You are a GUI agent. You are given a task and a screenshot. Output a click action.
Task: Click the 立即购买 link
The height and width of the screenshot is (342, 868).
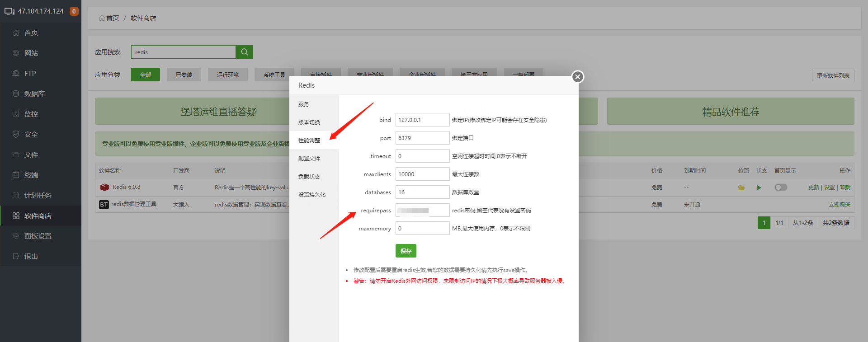click(839, 205)
